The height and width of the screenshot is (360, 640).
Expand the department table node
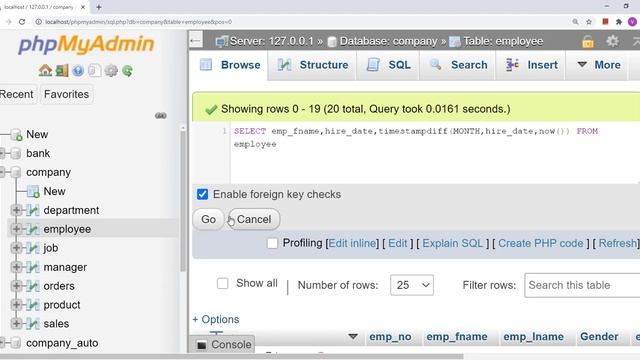16,210
